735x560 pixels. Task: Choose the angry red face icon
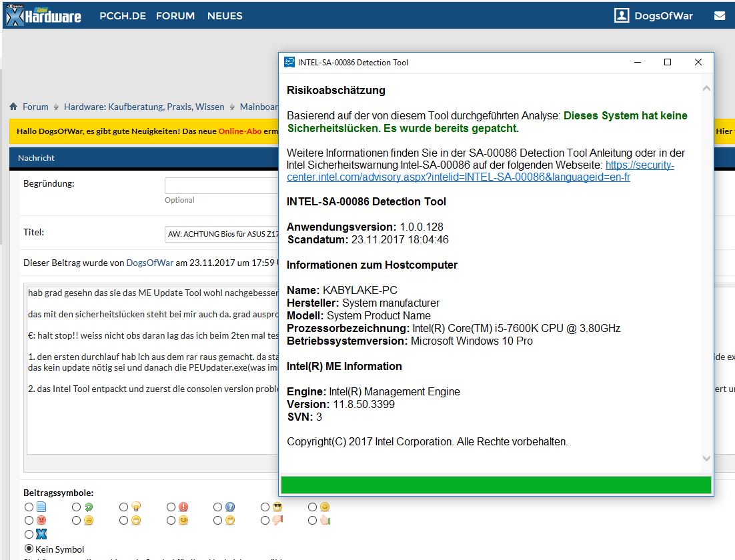41,520
